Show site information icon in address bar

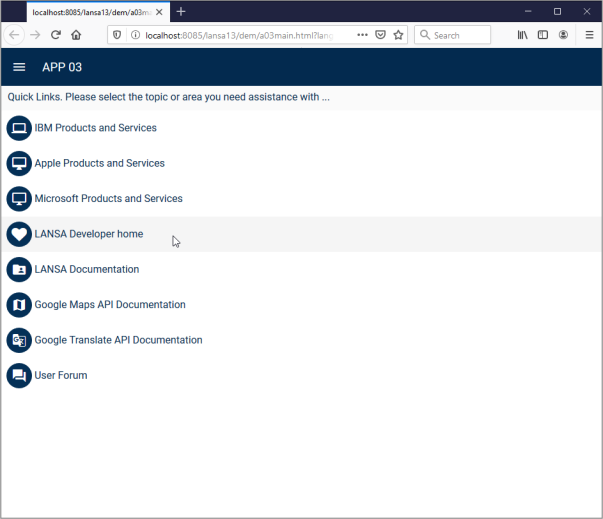click(x=135, y=35)
